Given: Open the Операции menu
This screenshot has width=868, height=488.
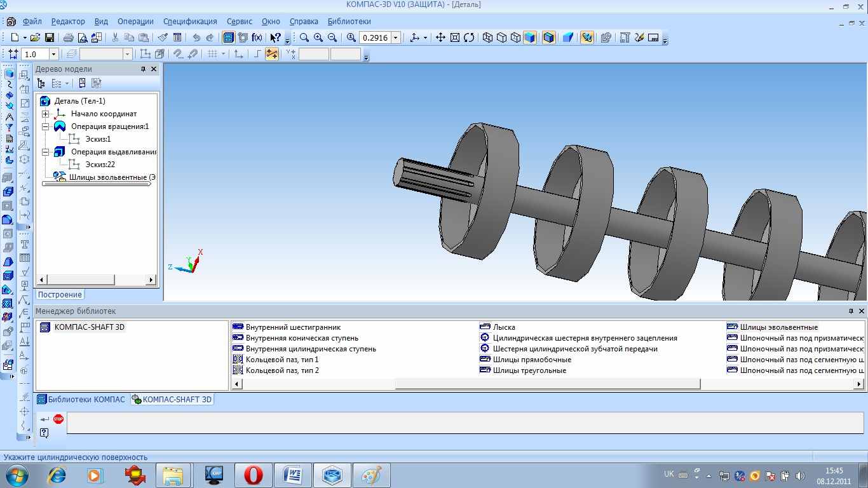Looking at the screenshot, I should pos(135,21).
